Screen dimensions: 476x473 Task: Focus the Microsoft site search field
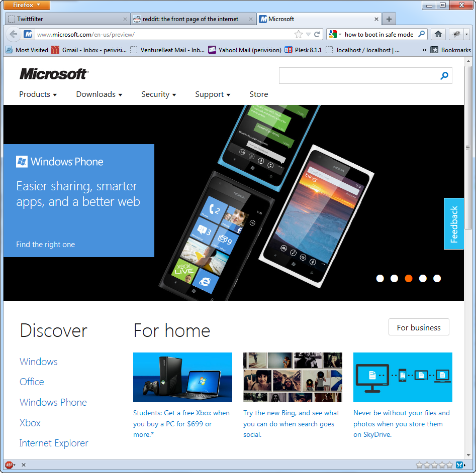coord(358,75)
